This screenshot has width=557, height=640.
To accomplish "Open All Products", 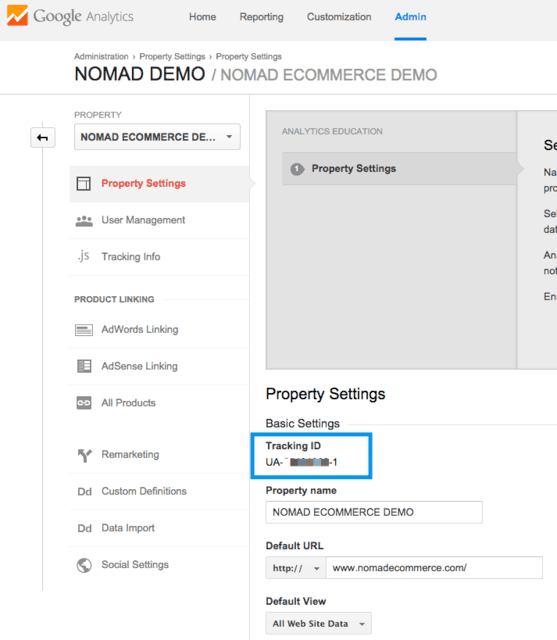I will coord(160,403).
